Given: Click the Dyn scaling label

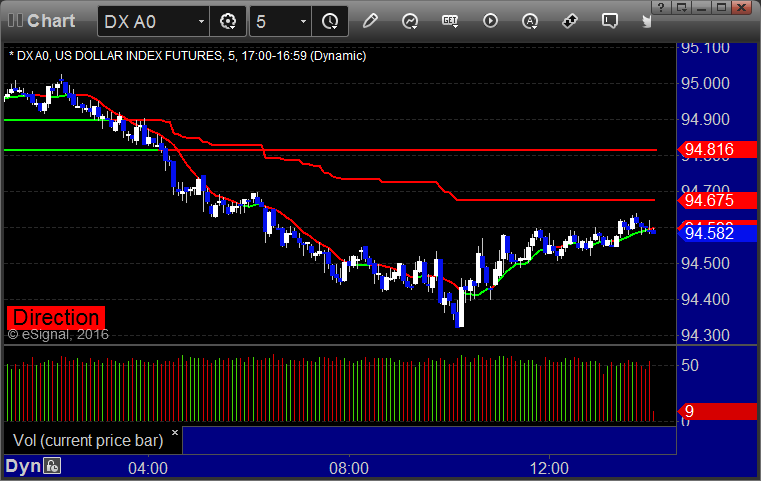Looking at the screenshot, I should click(23, 466).
